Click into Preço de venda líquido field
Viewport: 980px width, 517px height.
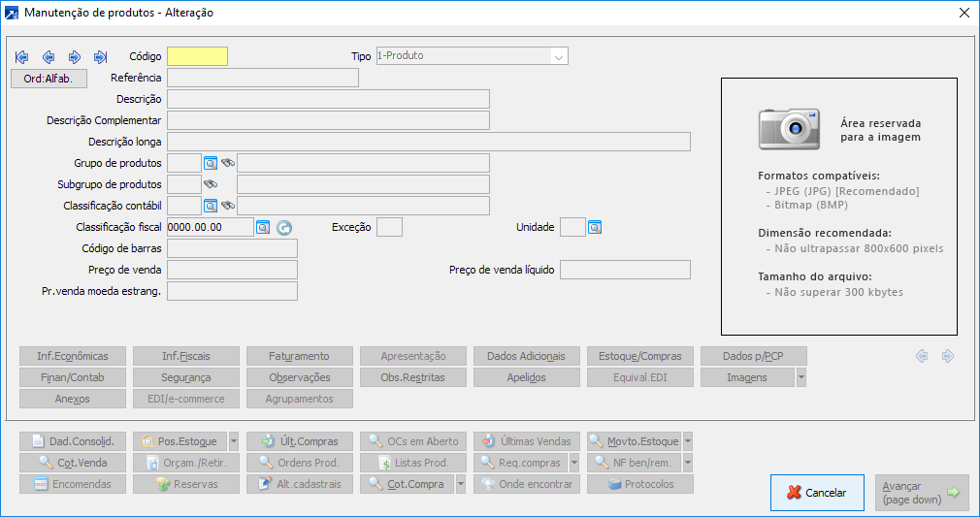coord(625,270)
